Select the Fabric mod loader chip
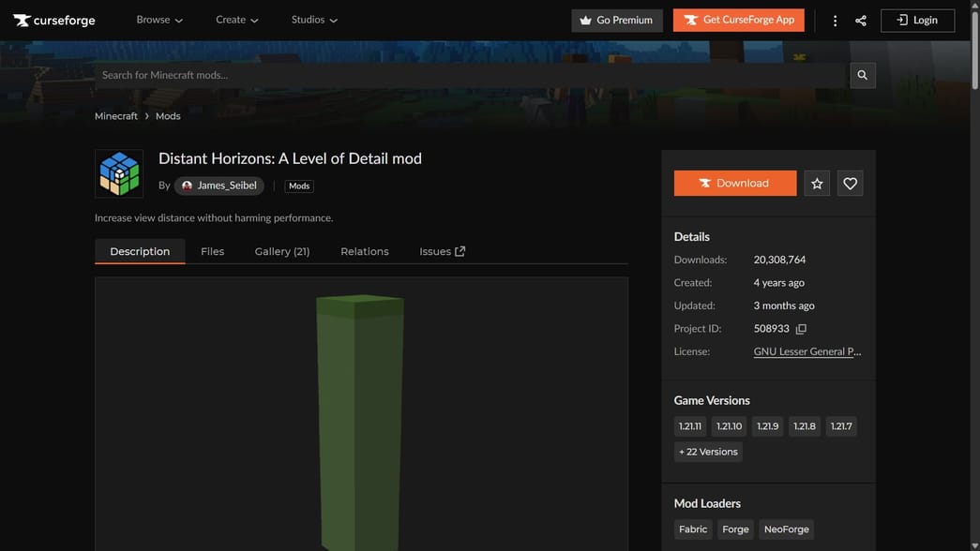The image size is (980, 551). coord(692,529)
